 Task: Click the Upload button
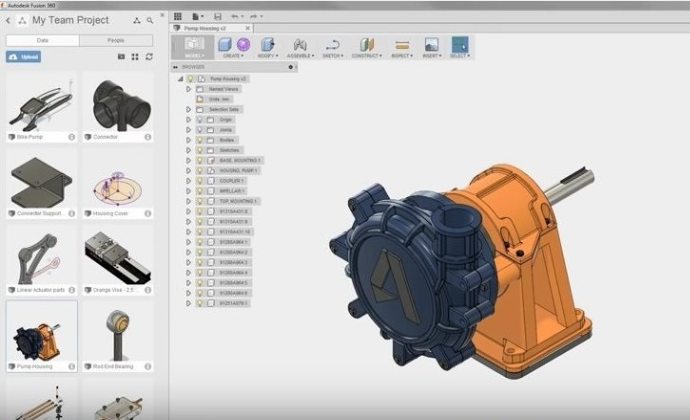[24, 57]
